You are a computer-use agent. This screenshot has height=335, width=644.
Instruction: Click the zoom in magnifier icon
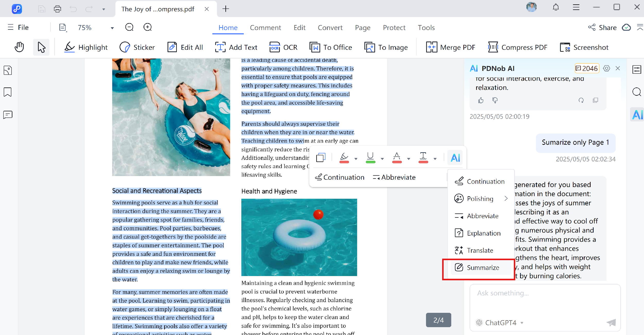pos(147,27)
